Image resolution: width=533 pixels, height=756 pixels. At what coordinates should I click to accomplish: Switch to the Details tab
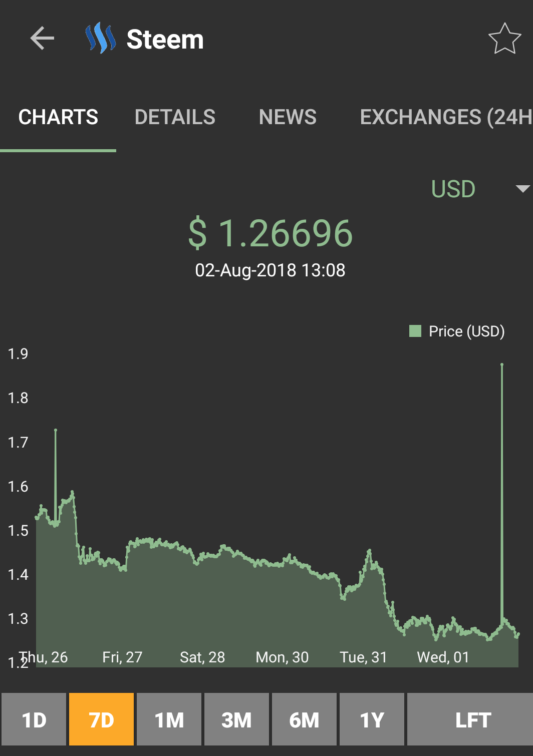click(175, 117)
